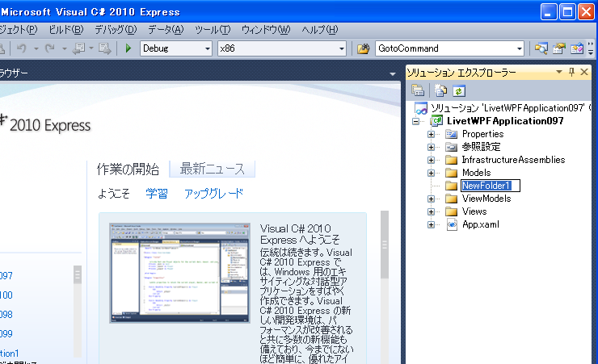The width and height of the screenshot is (598, 364).
Task: Expand the Models tree node
Action: coord(431,173)
